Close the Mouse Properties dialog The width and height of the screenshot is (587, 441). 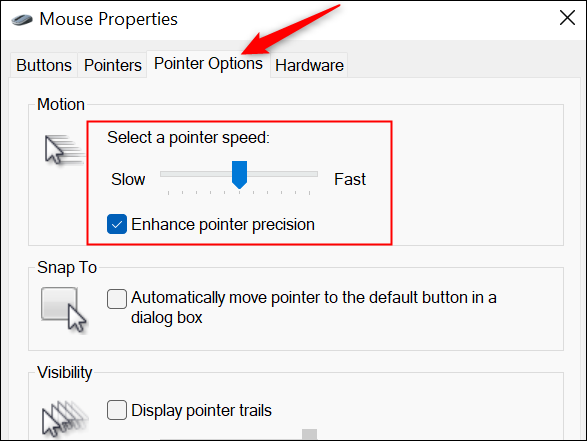point(567,18)
